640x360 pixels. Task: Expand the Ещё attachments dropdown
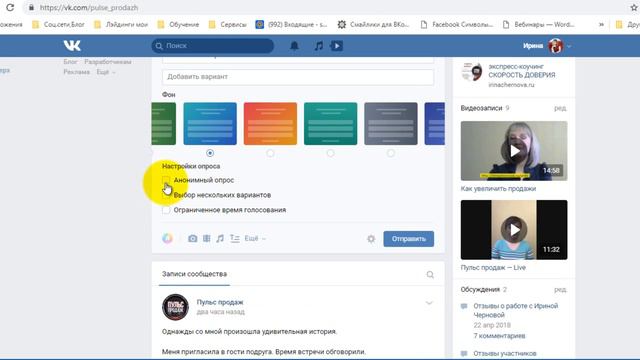click(255, 238)
